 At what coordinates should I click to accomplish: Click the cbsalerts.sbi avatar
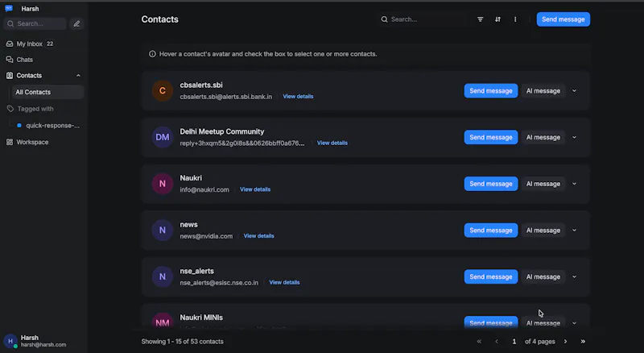(x=163, y=91)
